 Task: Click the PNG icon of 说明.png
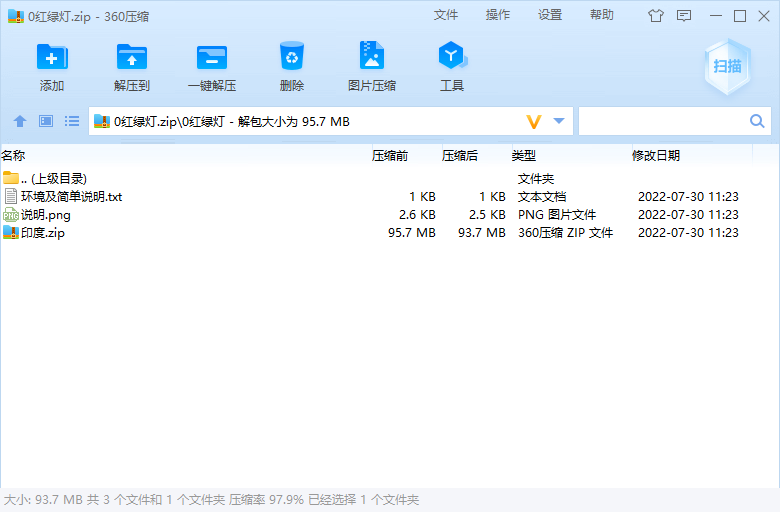point(11,214)
